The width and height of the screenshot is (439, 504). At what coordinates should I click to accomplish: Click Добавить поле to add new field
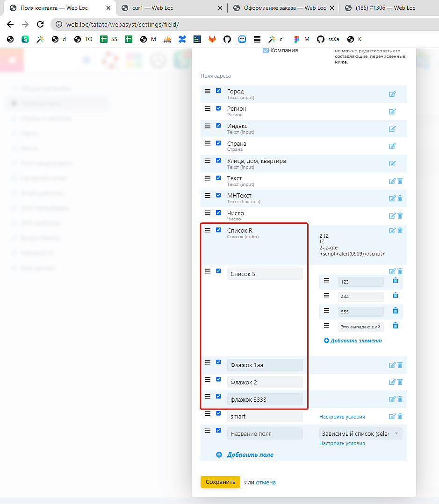click(250, 454)
